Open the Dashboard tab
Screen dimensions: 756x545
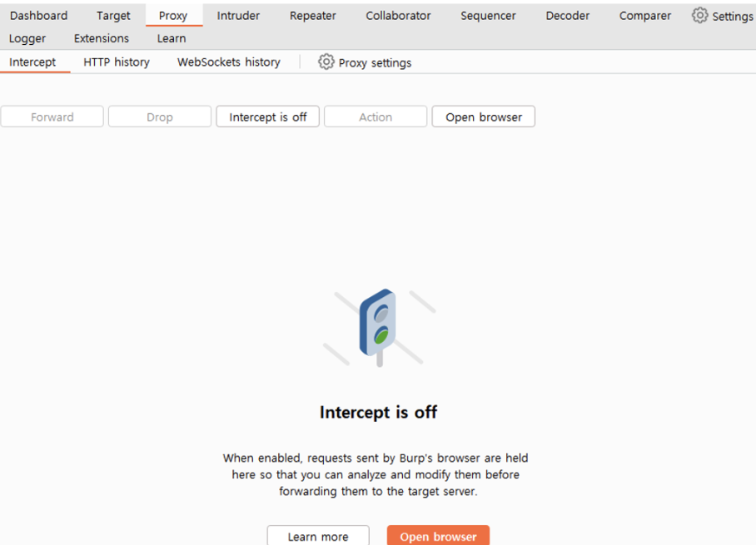coord(38,16)
